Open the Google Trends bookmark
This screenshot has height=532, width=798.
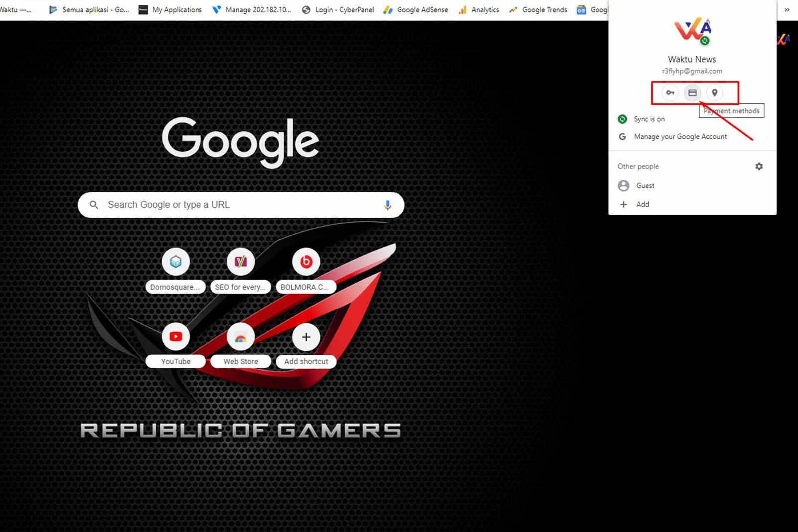click(538, 9)
